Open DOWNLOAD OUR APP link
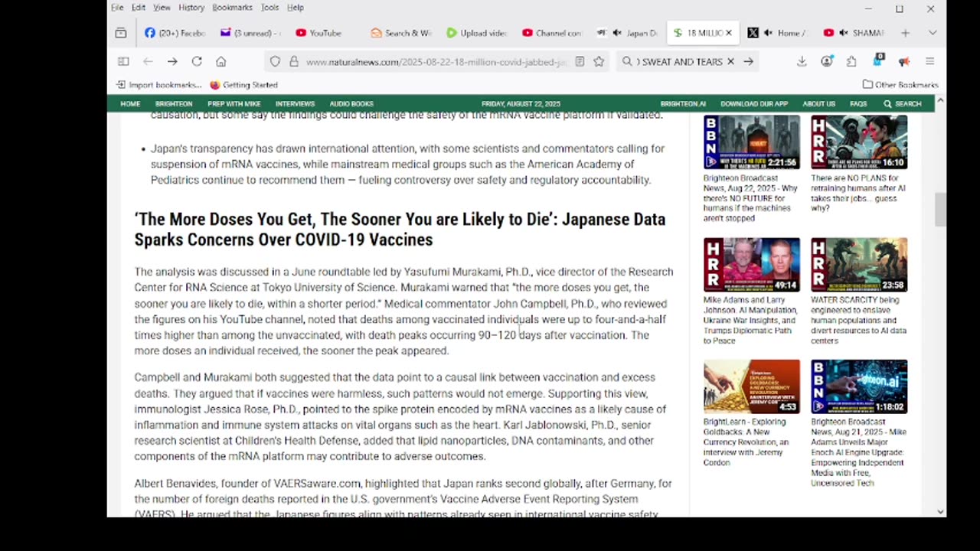Image resolution: width=980 pixels, height=551 pixels. 754,103
